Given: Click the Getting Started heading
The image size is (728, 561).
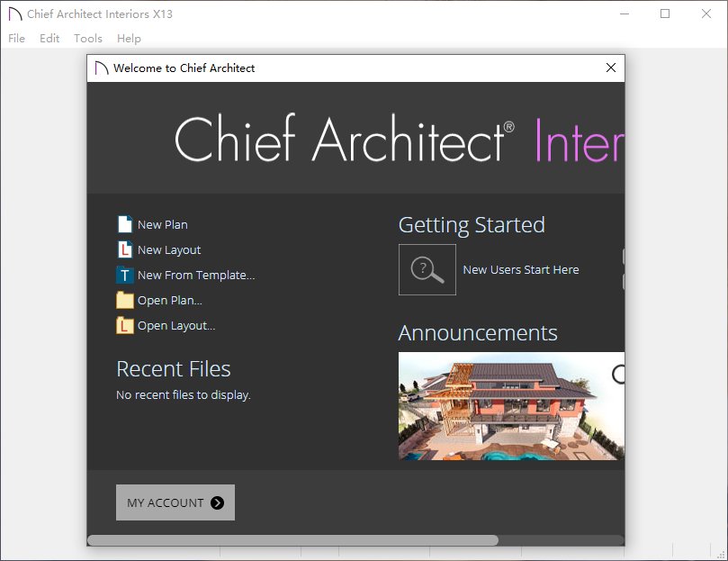Looking at the screenshot, I should tap(472, 225).
